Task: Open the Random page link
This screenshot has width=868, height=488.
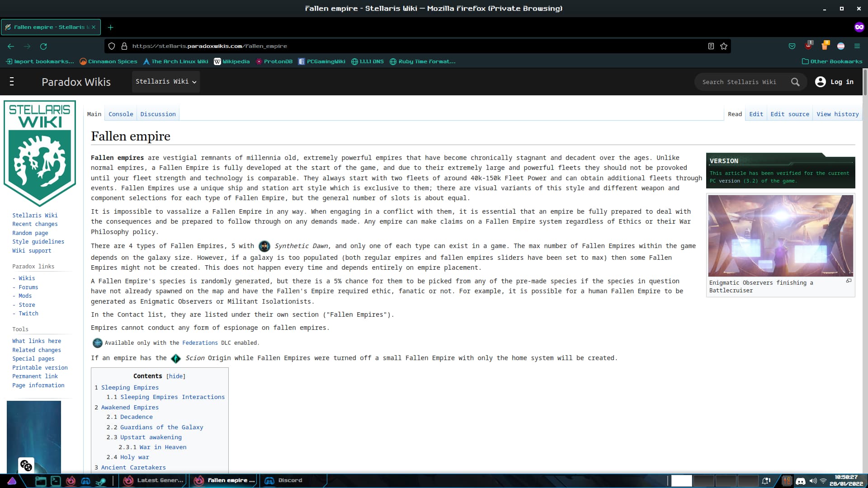Action: coord(30,233)
